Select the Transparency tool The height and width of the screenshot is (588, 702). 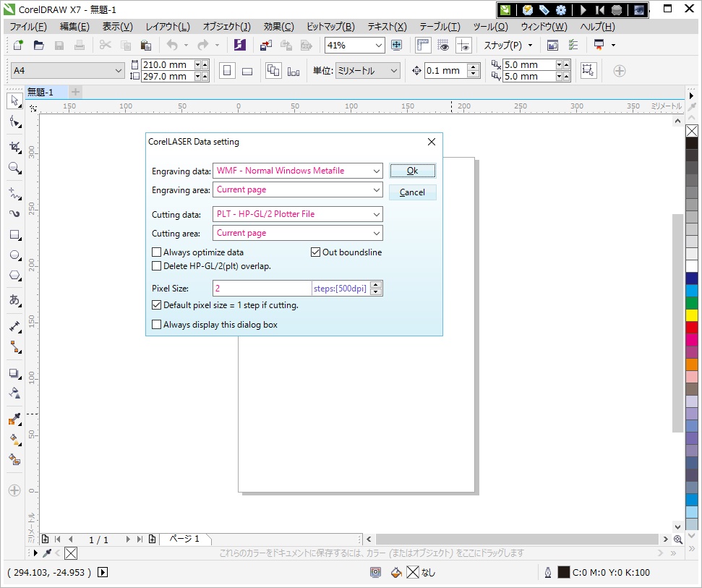[14, 393]
